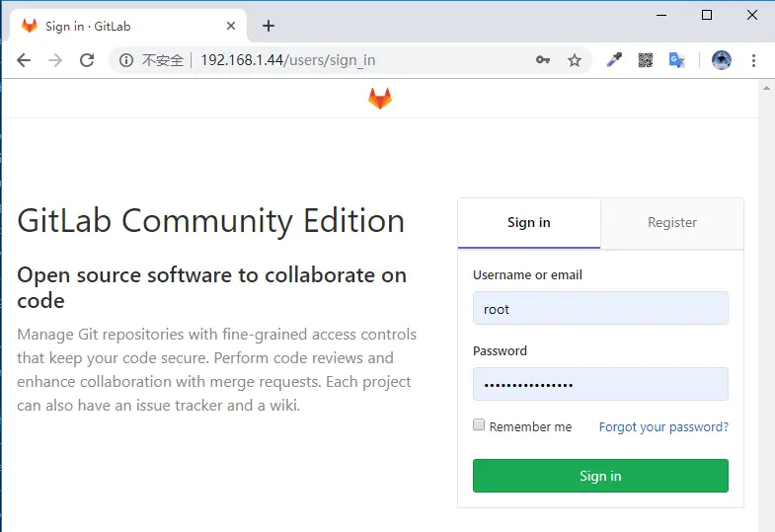The height and width of the screenshot is (532, 775).
Task: Click the address bar URL
Action: (287, 60)
